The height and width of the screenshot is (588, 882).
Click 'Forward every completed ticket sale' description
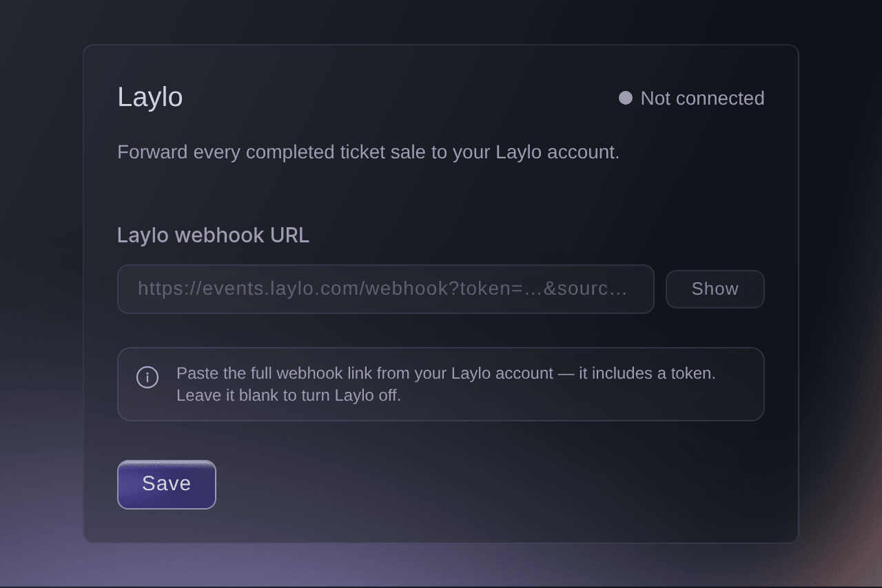coord(369,152)
